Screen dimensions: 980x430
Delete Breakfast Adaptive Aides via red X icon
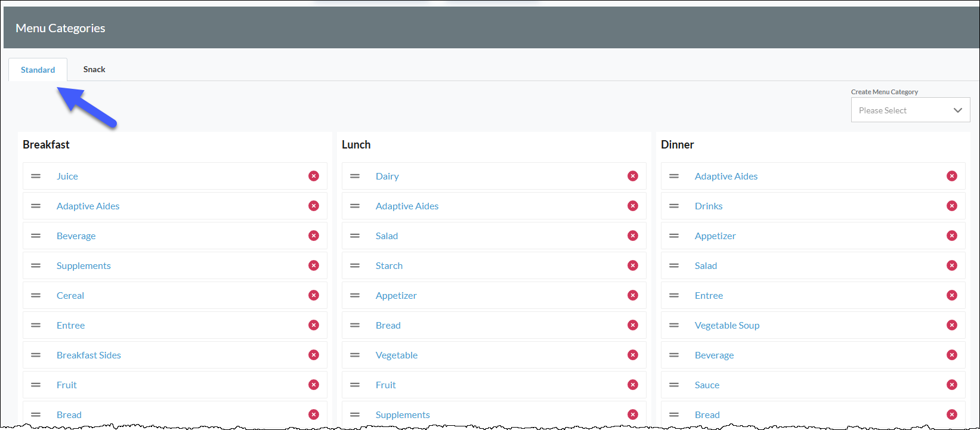click(x=314, y=206)
